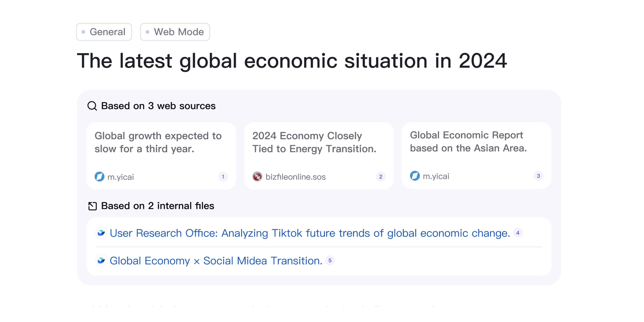Image resolution: width=644 pixels, height=322 pixels.
Task: Select the Web Mode tag
Action: (x=175, y=32)
